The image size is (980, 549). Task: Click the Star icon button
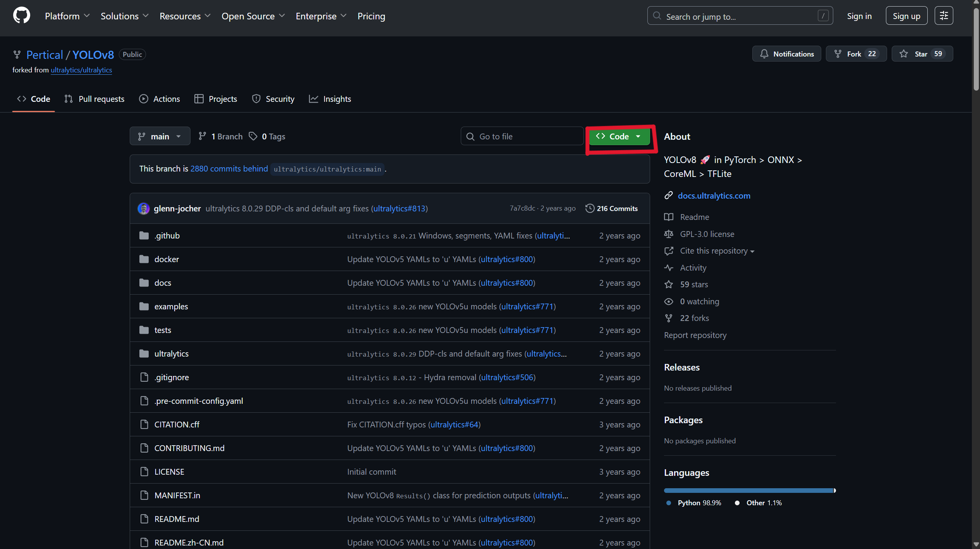[904, 54]
